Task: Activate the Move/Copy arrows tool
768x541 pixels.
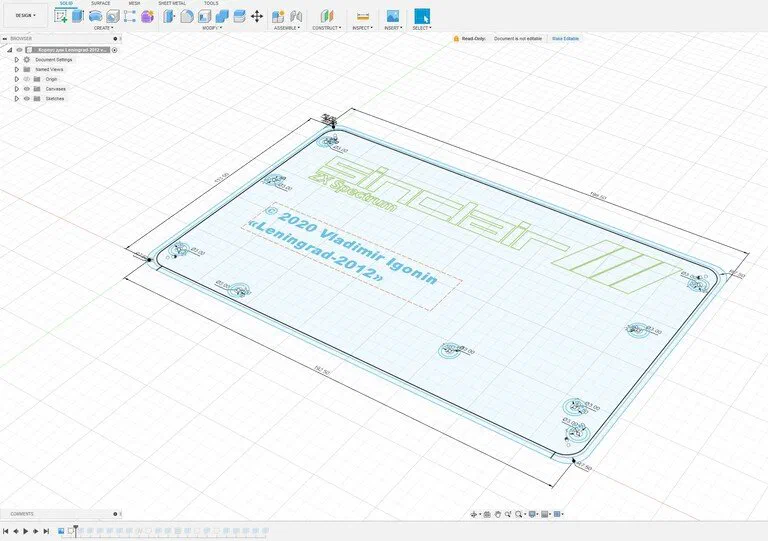Action: pos(257,16)
